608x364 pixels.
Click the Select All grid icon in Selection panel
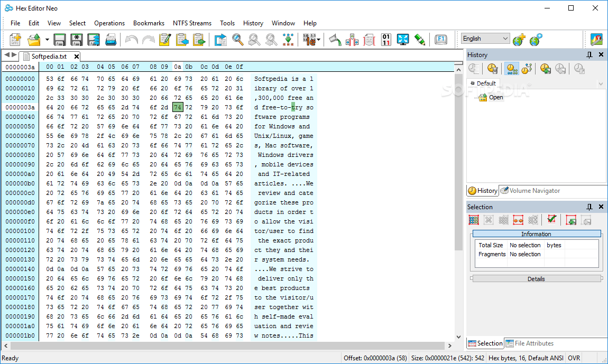(x=474, y=220)
